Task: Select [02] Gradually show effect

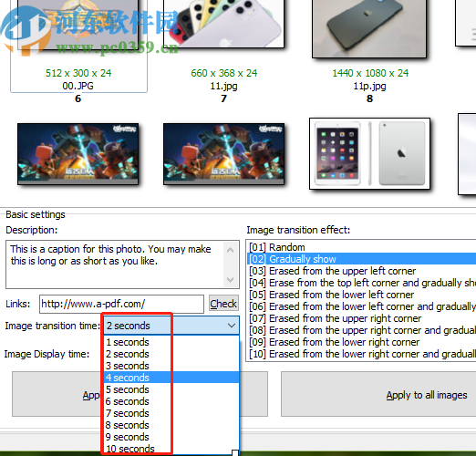Action: pyautogui.click(x=361, y=259)
